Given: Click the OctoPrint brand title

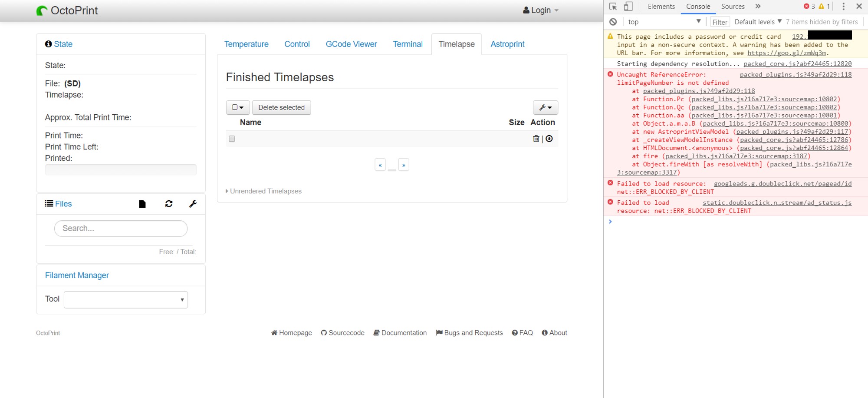Looking at the screenshot, I should point(74,10).
